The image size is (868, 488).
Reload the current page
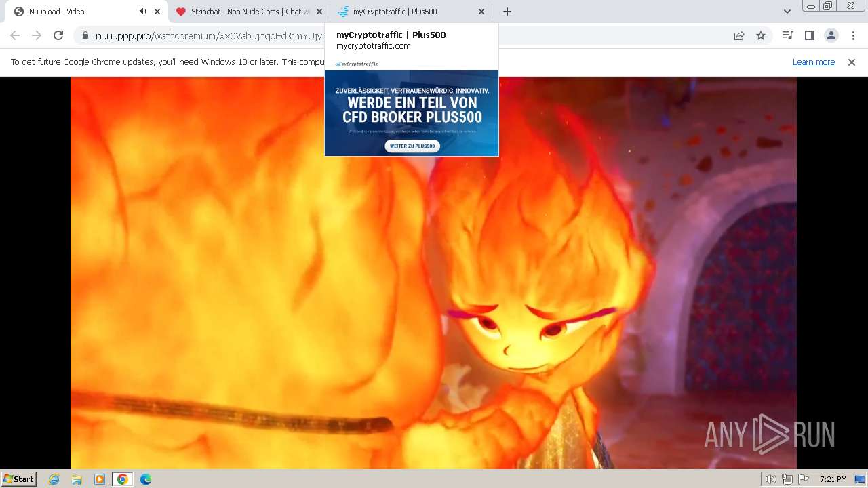click(x=58, y=35)
